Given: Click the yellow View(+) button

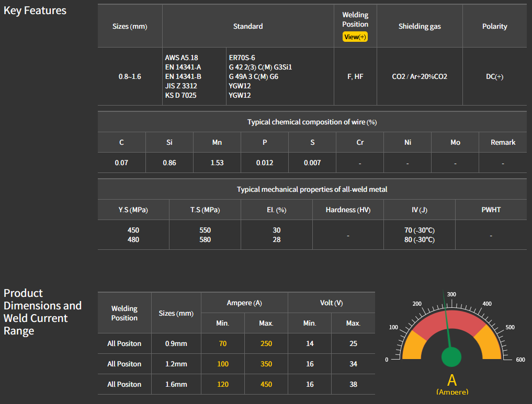Looking at the screenshot, I should pyautogui.click(x=355, y=37).
